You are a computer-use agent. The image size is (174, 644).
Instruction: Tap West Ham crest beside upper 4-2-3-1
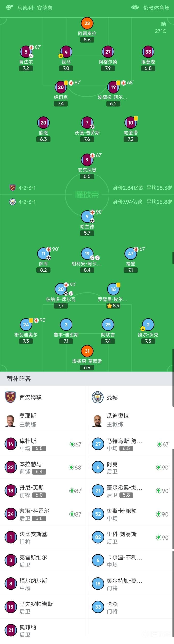pyautogui.click(x=13, y=188)
